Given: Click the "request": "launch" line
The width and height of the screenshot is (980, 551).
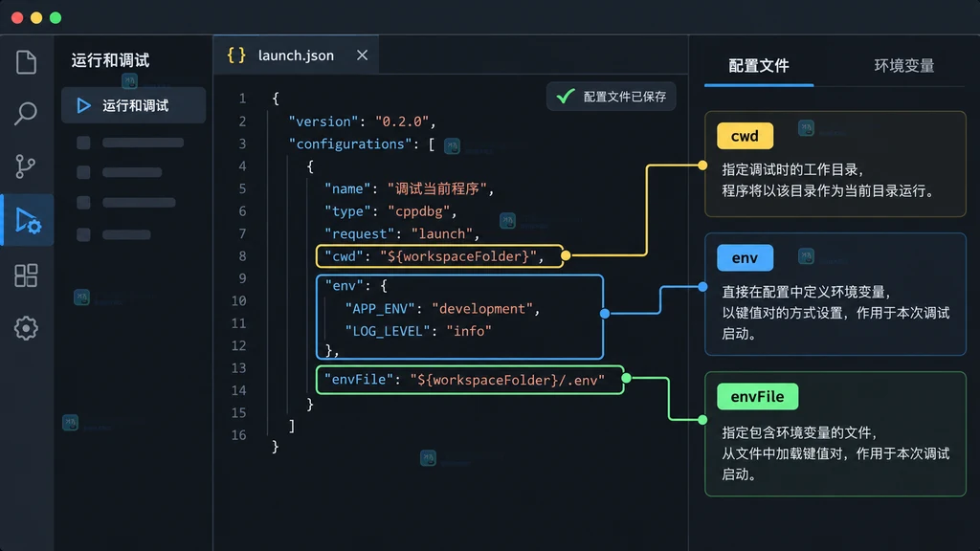Looking at the screenshot, I should (x=402, y=233).
